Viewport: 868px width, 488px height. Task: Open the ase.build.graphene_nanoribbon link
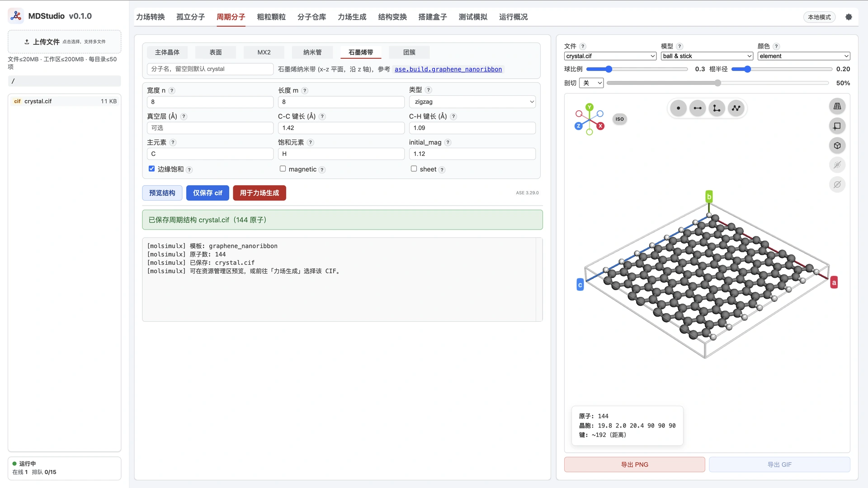pos(448,69)
